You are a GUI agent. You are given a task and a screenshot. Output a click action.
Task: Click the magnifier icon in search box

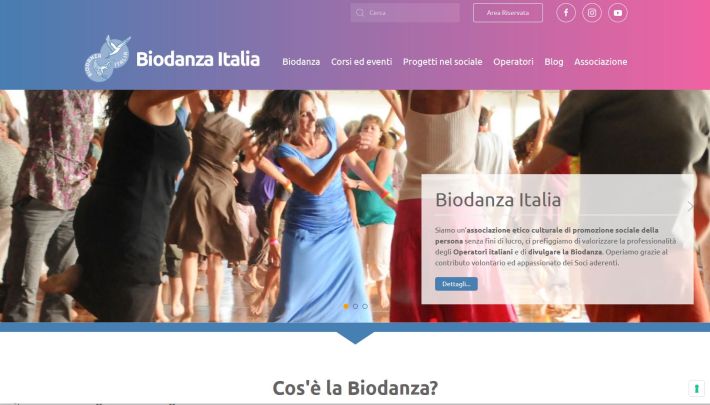(x=360, y=13)
